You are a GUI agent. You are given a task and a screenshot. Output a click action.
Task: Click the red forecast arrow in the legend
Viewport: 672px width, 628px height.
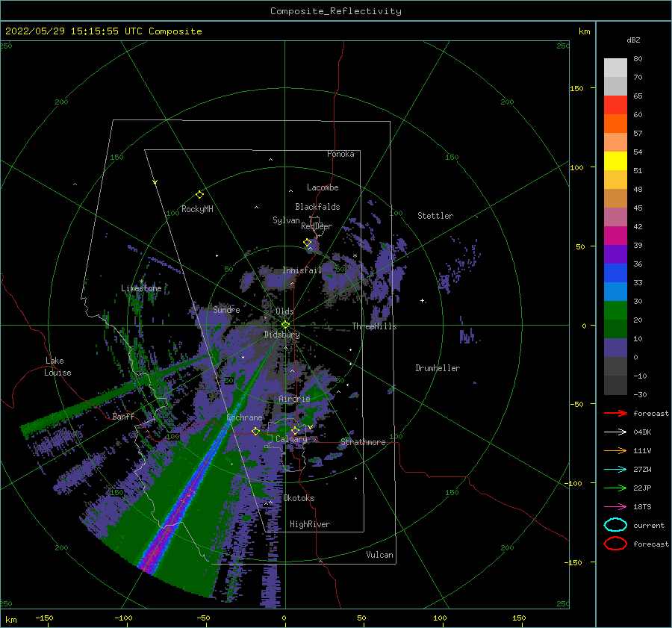pos(615,413)
